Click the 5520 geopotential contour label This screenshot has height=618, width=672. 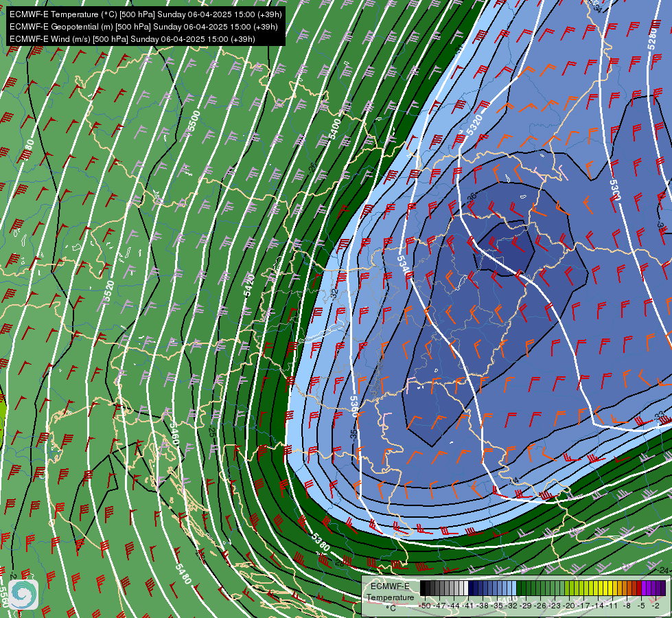(x=109, y=291)
